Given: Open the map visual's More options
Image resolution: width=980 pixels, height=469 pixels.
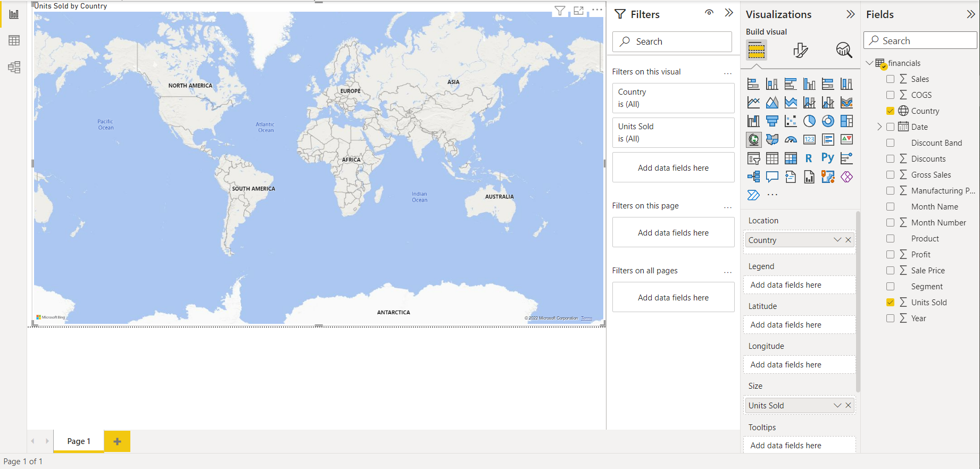Looking at the screenshot, I should 597,10.
